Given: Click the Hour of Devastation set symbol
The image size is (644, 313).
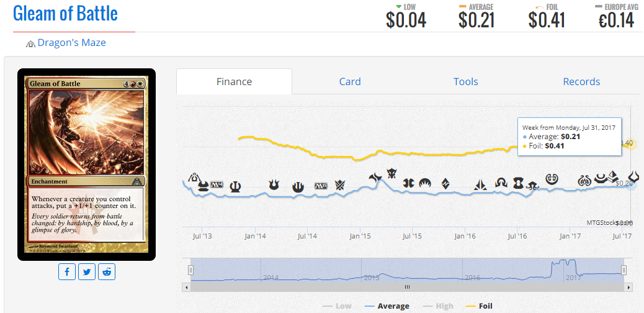Looking at the screenshot, I should pyautogui.click(x=634, y=177).
